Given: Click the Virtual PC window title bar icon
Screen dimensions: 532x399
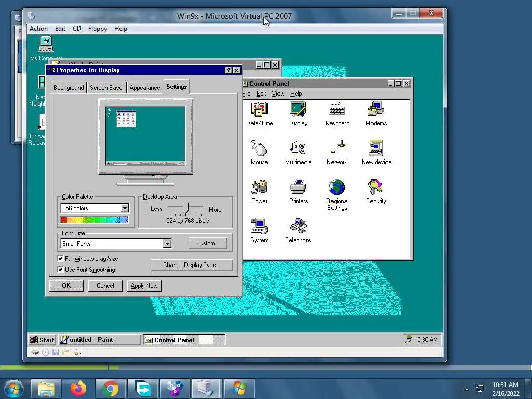Looking at the screenshot, I should pyautogui.click(x=31, y=16).
